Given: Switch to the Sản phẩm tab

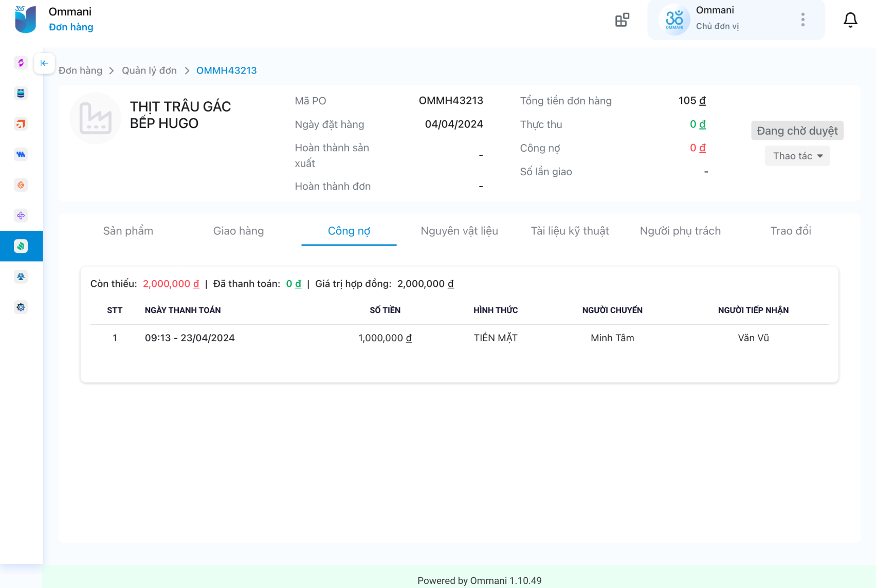Looking at the screenshot, I should point(128,231).
